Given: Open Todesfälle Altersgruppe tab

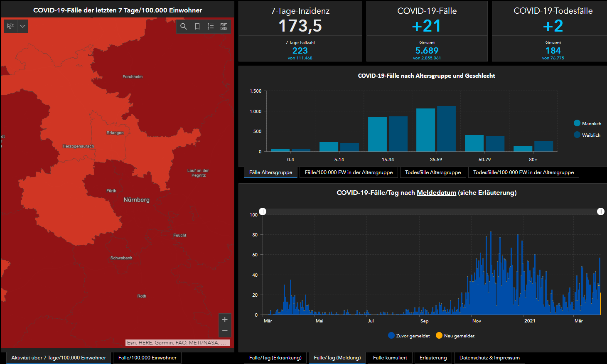Looking at the screenshot, I should tap(433, 172).
